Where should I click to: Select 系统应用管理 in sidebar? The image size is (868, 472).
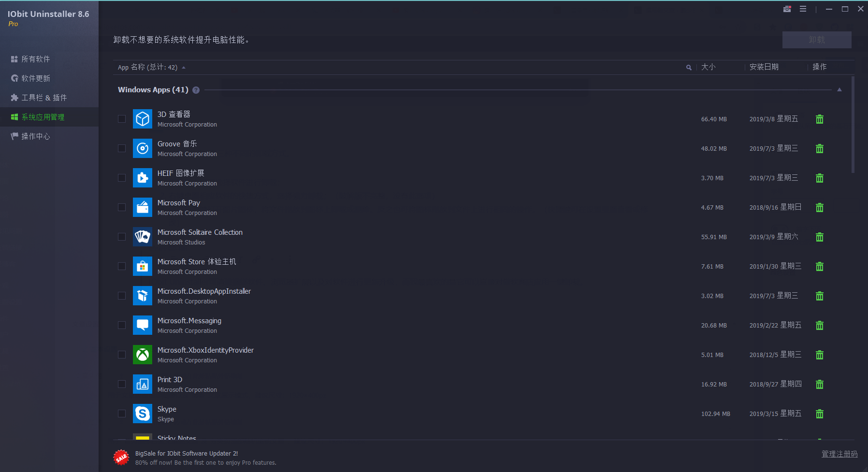(x=49, y=117)
